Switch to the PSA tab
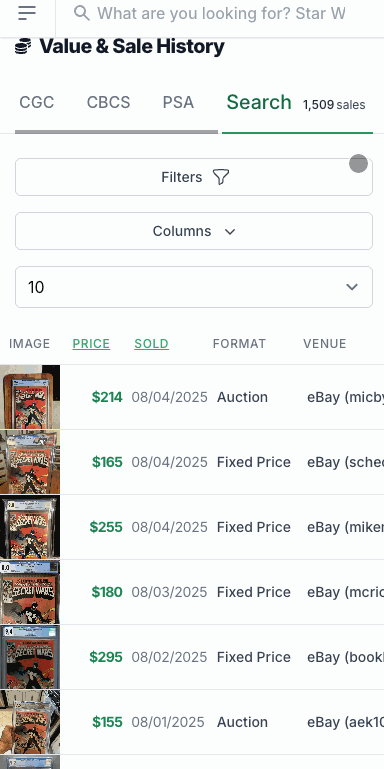 [x=179, y=103]
